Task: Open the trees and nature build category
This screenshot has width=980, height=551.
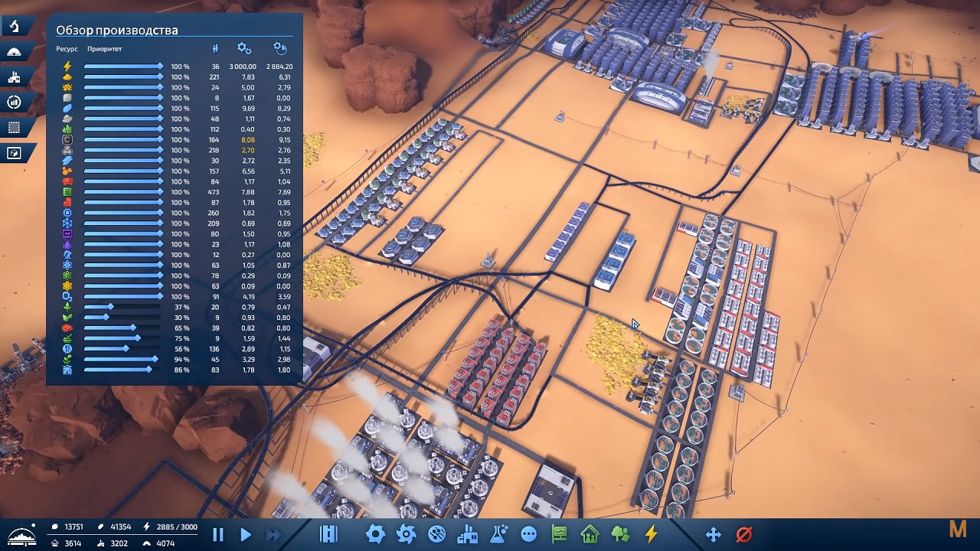Action: point(620,534)
